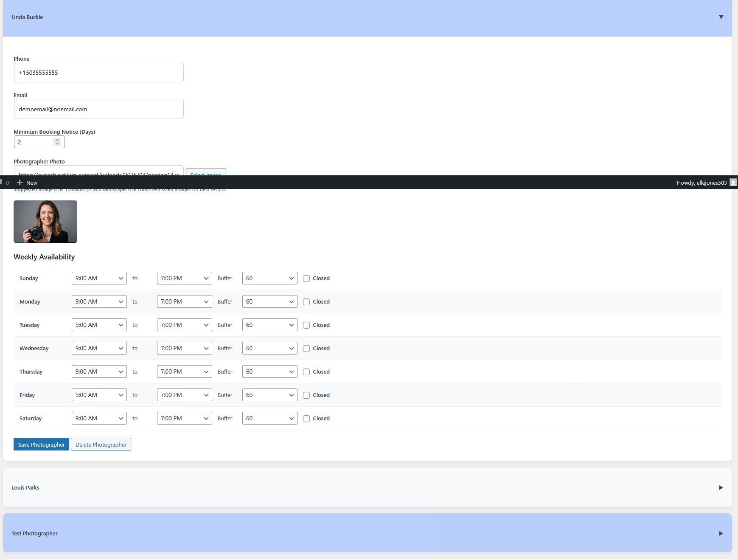Click the Minimum Booking Notice stepper arrows
738x560 pixels.
[x=57, y=142]
